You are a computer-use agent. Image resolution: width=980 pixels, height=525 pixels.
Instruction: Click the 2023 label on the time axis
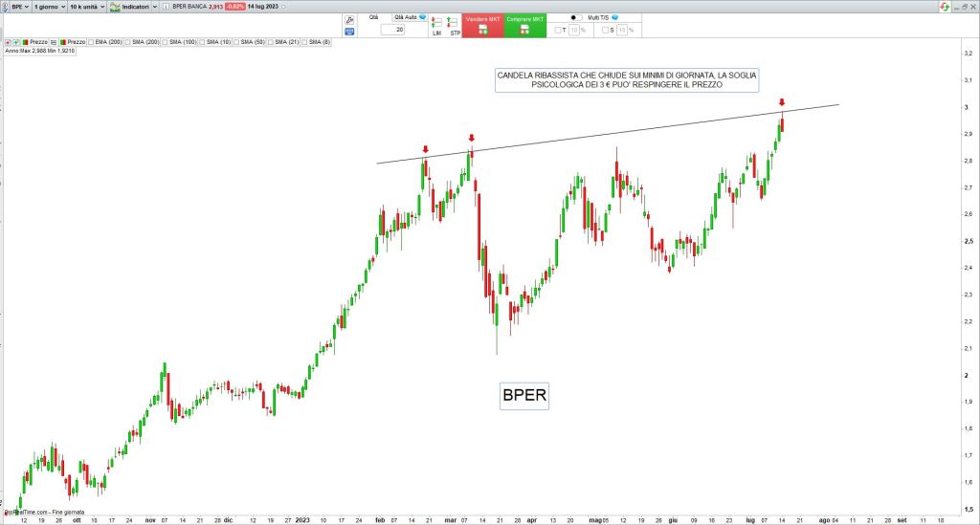[302, 519]
